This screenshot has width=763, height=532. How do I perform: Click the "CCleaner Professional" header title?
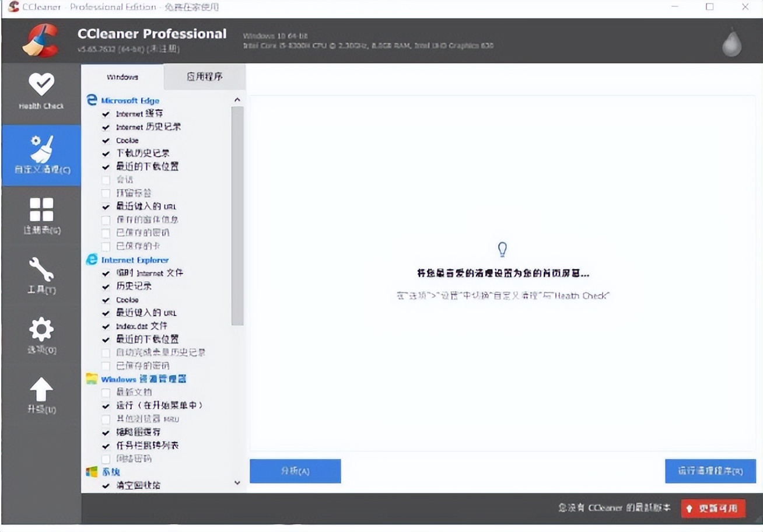click(x=152, y=34)
